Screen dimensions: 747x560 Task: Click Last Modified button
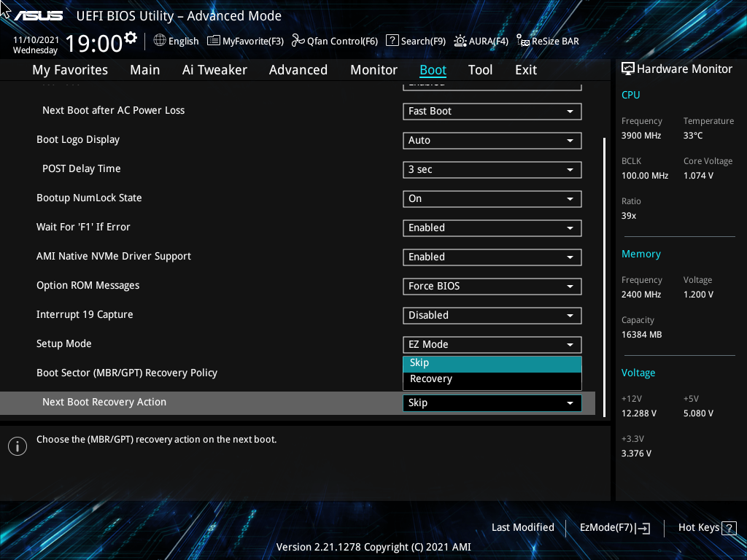click(522, 528)
